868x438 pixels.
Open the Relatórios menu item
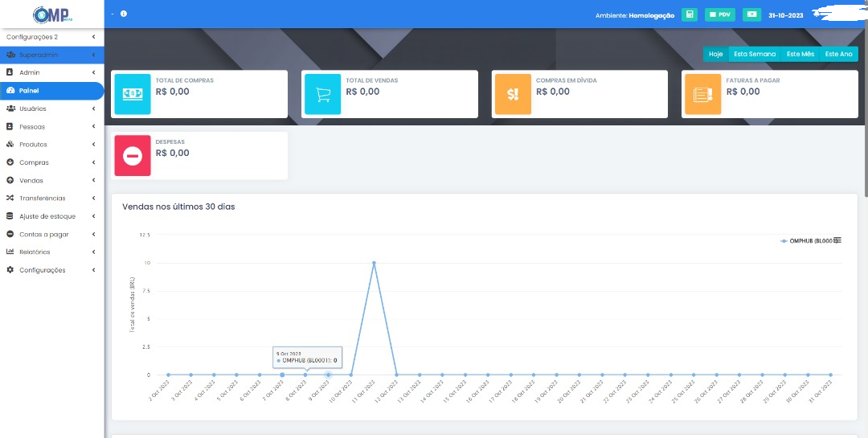pos(51,252)
